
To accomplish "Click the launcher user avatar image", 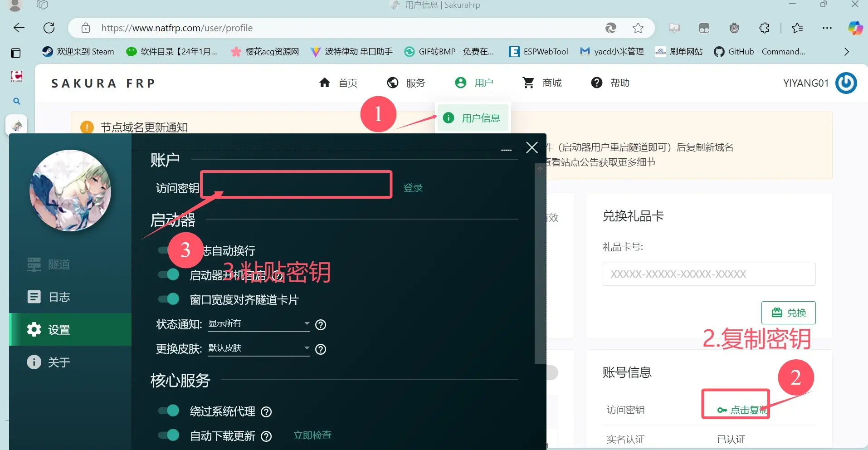I will pyautogui.click(x=70, y=191).
